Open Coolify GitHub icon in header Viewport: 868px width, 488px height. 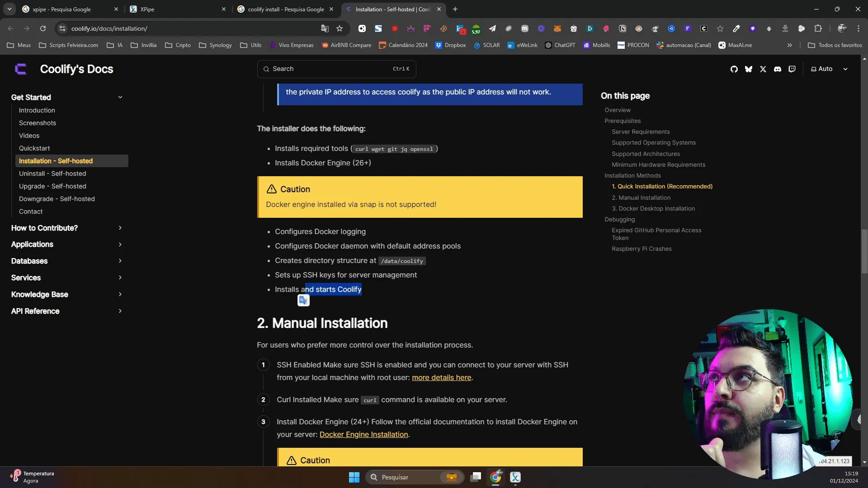734,69
